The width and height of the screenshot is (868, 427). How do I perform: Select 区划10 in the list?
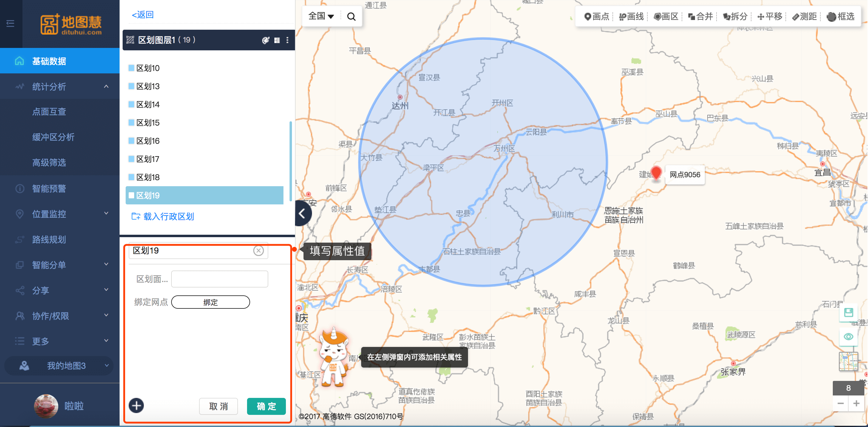(205, 68)
